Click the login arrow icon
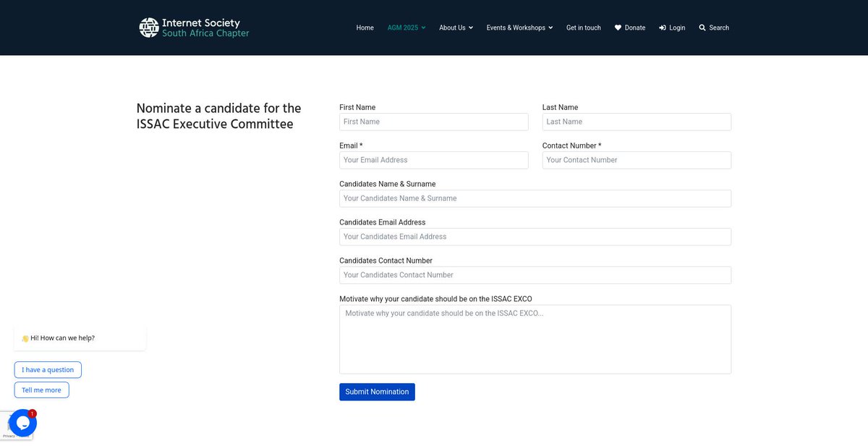Image resolution: width=868 pixels, height=446 pixels. 663,28
